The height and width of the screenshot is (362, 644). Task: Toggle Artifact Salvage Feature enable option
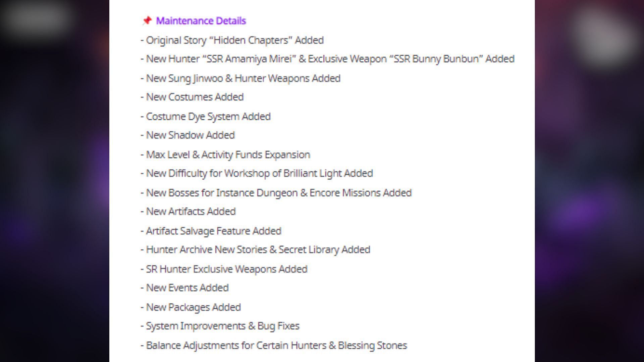[x=214, y=230]
